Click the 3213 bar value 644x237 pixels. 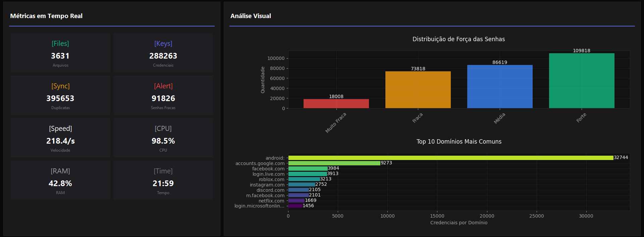pos(326,179)
